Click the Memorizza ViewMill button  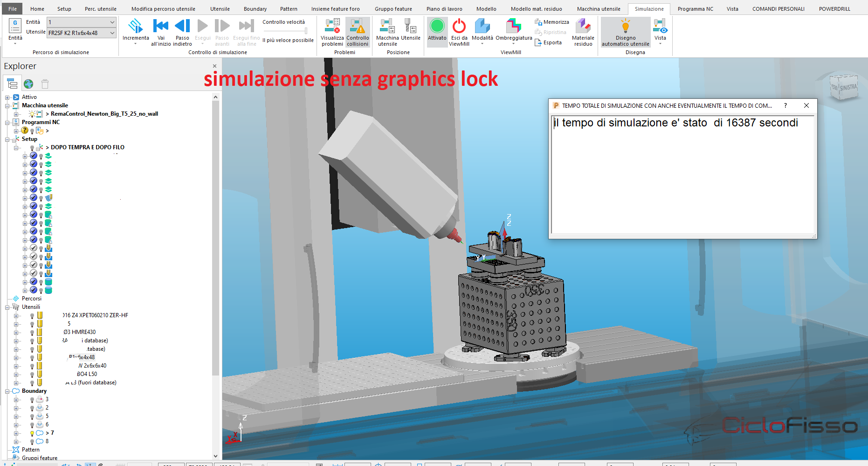click(552, 22)
